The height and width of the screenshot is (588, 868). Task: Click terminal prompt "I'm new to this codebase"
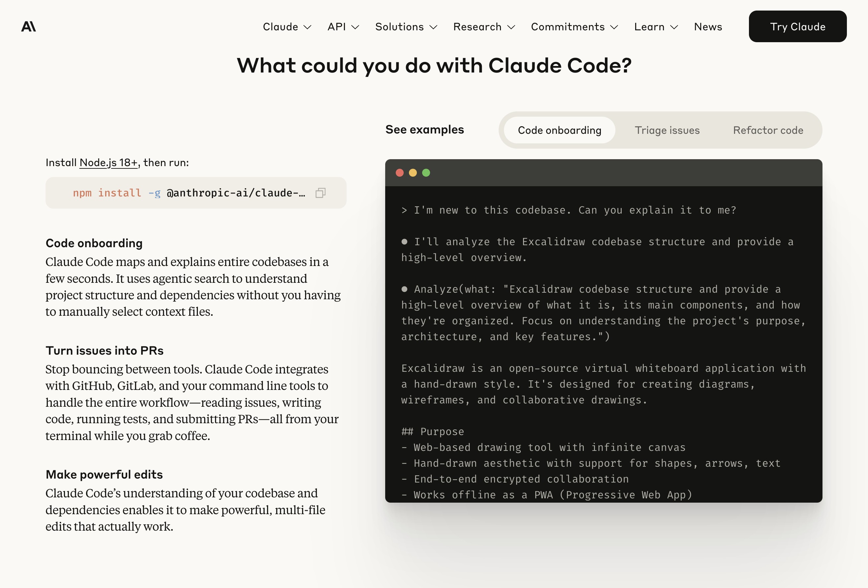[x=569, y=210]
